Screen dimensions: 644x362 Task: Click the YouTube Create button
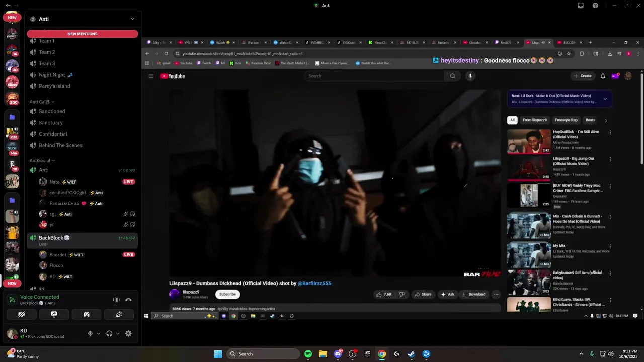582,76
